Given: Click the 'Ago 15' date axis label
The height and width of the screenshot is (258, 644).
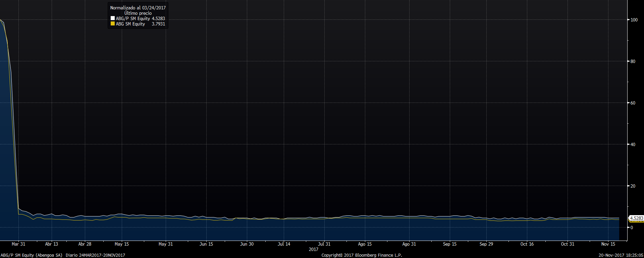Looking at the screenshot, I should coord(365,244).
